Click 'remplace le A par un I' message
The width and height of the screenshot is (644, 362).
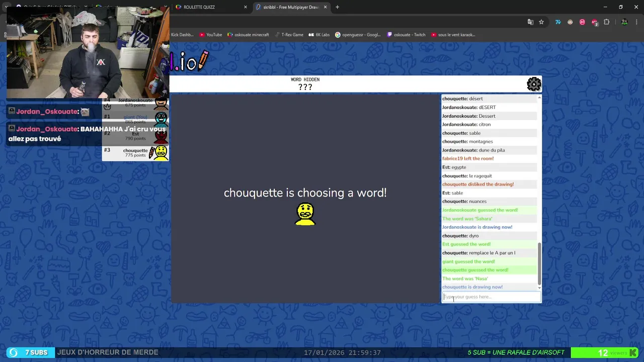coord(478,253)
